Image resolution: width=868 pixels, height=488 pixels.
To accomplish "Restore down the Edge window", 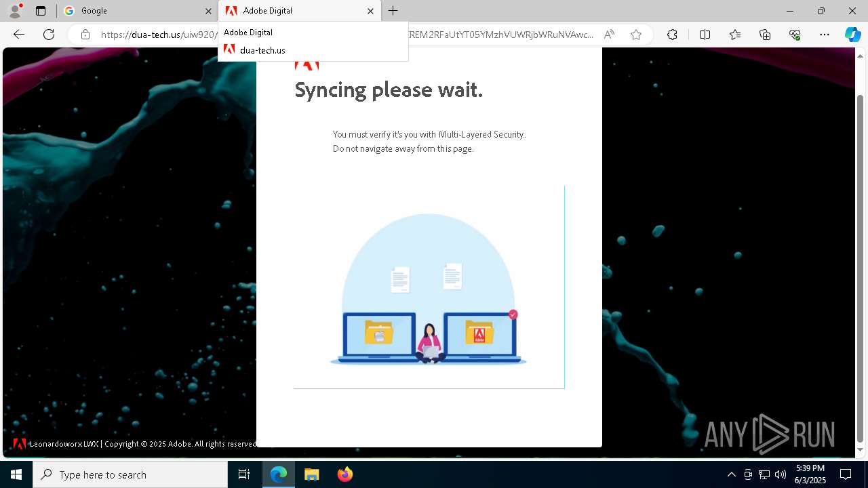I will (x=821, y=11).
